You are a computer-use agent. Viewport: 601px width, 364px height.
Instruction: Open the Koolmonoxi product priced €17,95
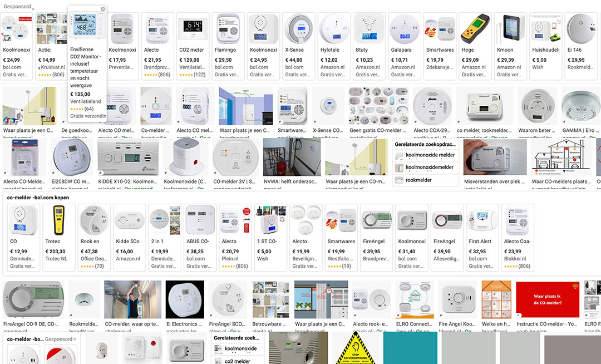(x=122, y=46)
